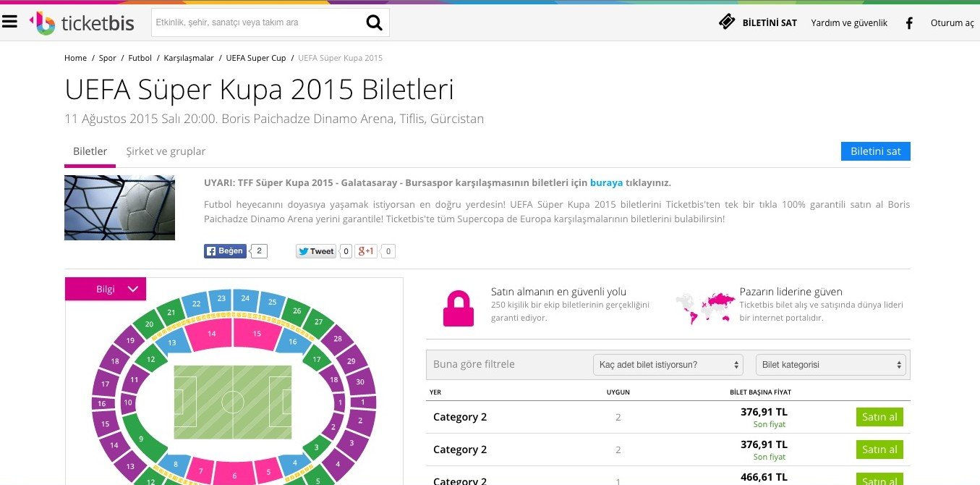The height and width of the screenshot is (485, 980).
Task: Open the Bilet kategorisi dropdown
Action: pyautogui.click(x=830, y=364)
